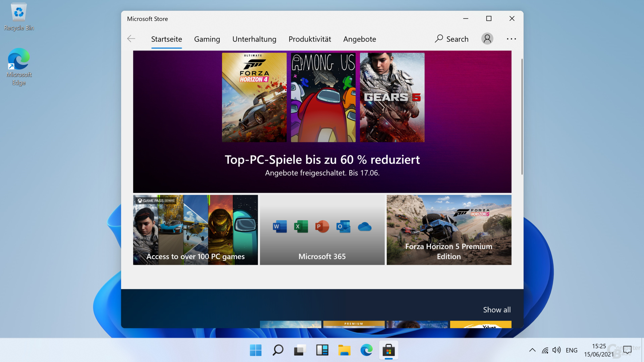644x362 pixels.
Task: Open the Unterhaltung tab
Action: coord(254,39)
